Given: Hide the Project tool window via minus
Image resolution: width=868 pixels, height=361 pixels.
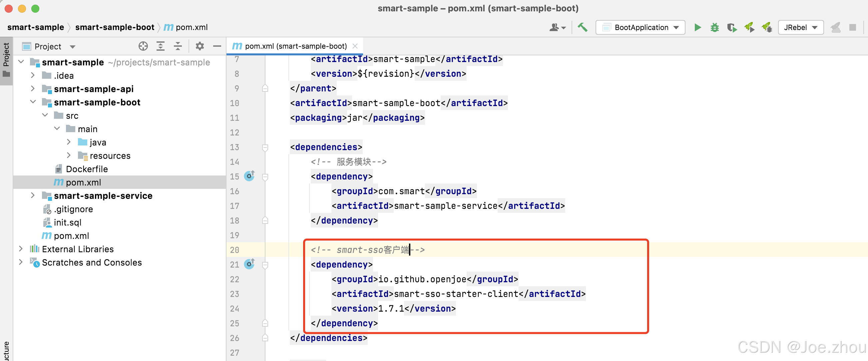Looking at the screenshot, I should [217, 46].
